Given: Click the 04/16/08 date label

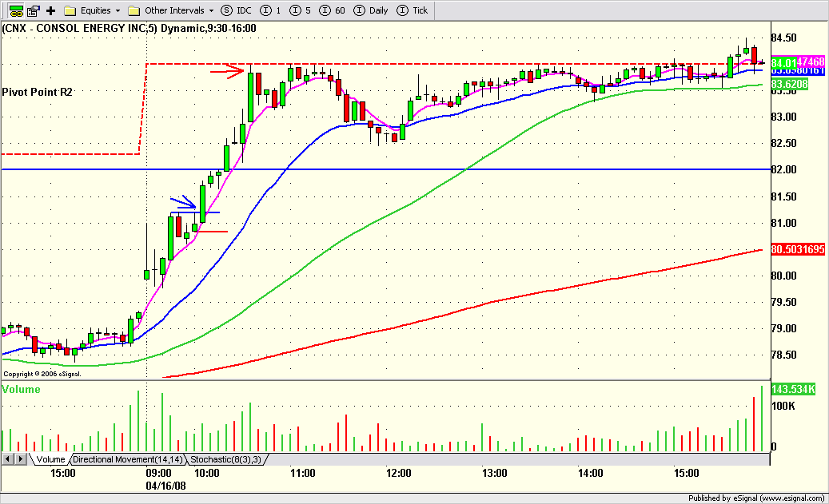Looking at the screenshot, I should click(x=166, y=486).
